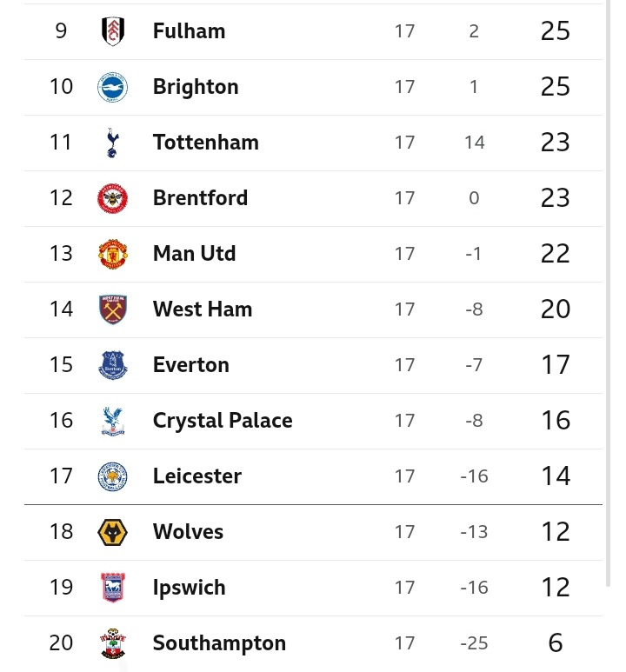
Task: Open the Tottenham team link
Action: (x=206, y=143)
